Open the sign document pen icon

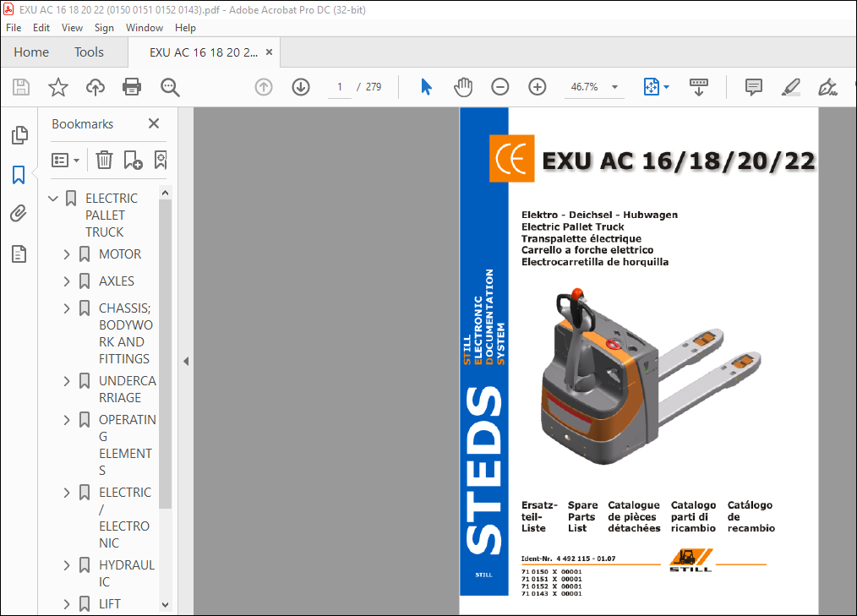pos(827,87)
